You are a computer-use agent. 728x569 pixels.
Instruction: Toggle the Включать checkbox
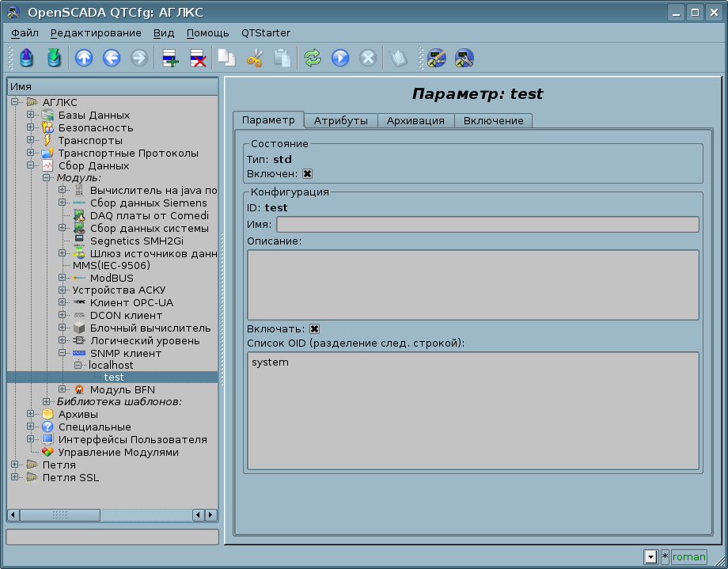[314, 328]
